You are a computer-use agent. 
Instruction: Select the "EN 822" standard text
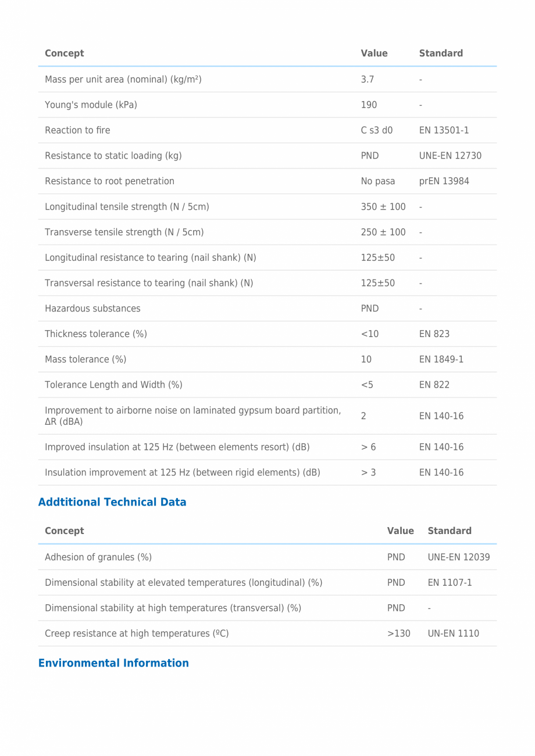pyautogui.click(x=434, y=385)
